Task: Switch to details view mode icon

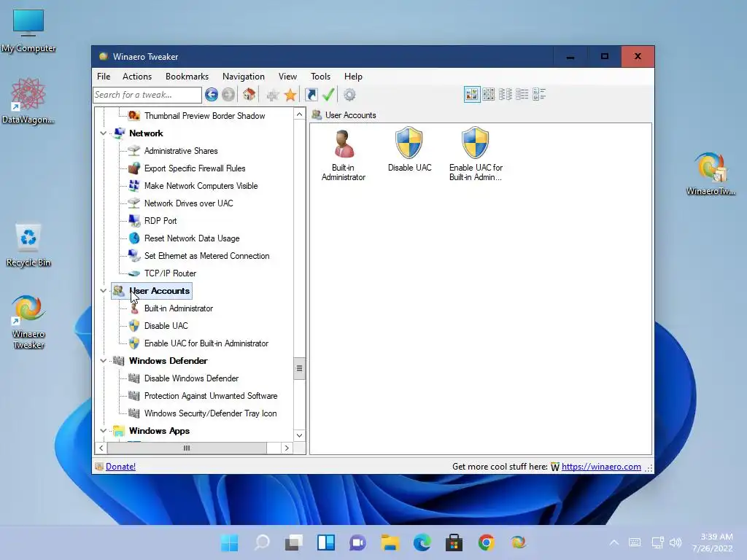Action: tap(522, 94)
